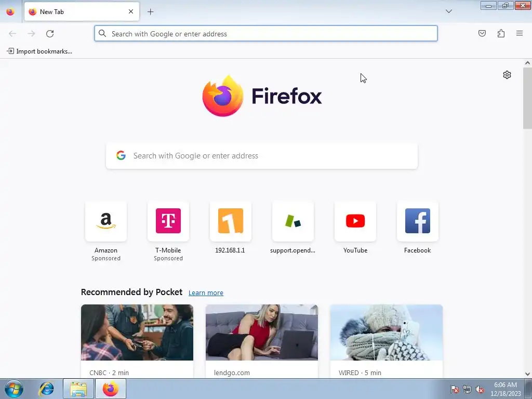The image size is (532, 399).
Task: Click the forward navigation arrow
Action: 31,34
